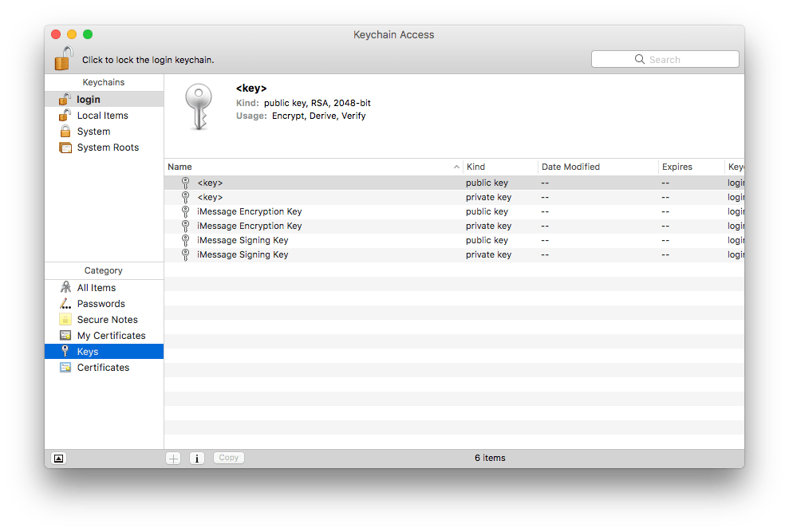Click the Name column sort chevron
Viewport: 789px width, 532px height.
456,167
